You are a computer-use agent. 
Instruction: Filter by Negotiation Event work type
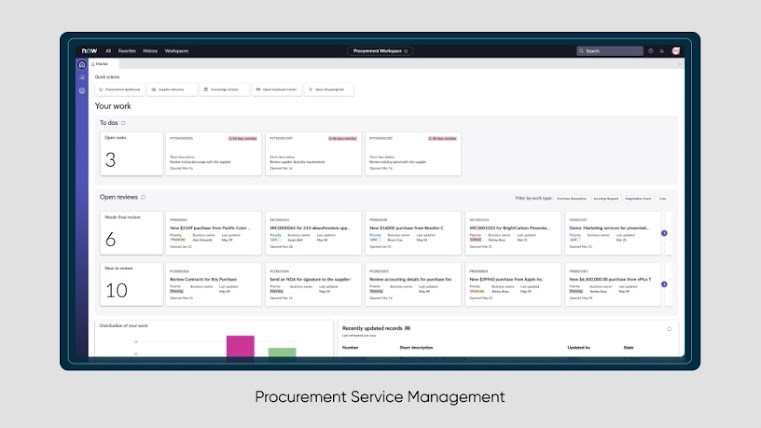point(636,198)
